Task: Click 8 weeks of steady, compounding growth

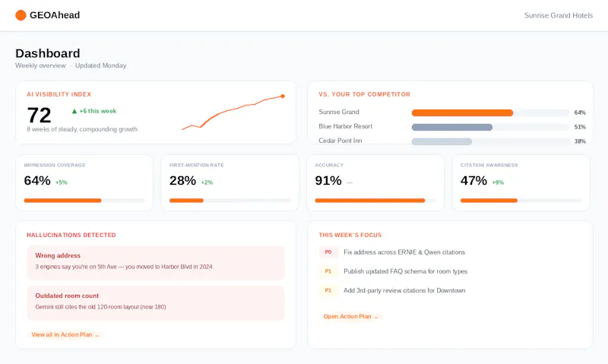Action: (82, 129)
